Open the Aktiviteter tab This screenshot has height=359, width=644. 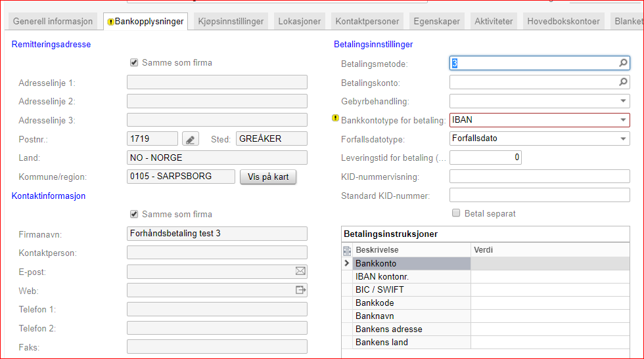pyautogui.click(x=494, y=22)
